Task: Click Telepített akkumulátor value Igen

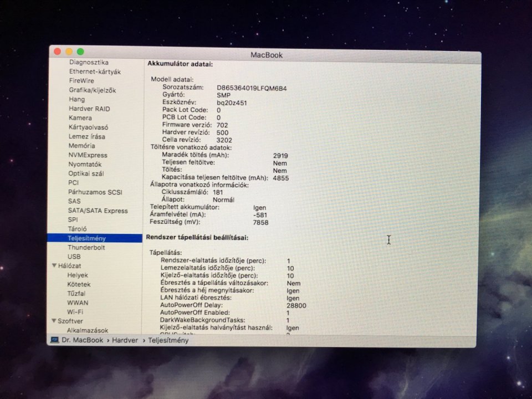Action: pos(259,208)
